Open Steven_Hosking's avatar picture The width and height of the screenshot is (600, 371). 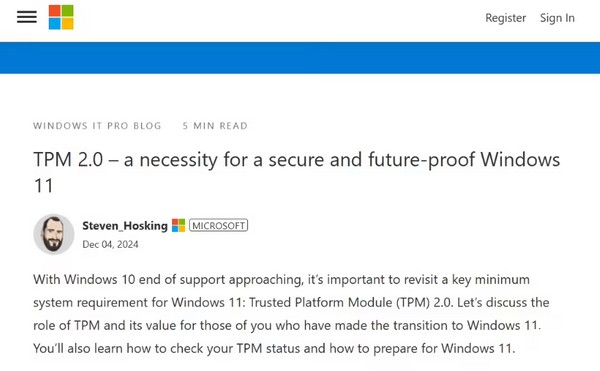click(54, 234)
